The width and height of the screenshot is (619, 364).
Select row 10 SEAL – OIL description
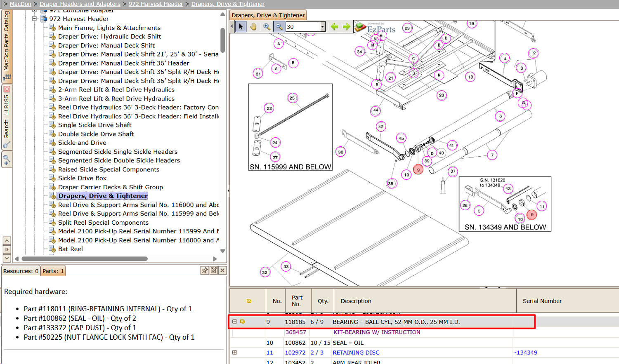[x=348, y=343]
